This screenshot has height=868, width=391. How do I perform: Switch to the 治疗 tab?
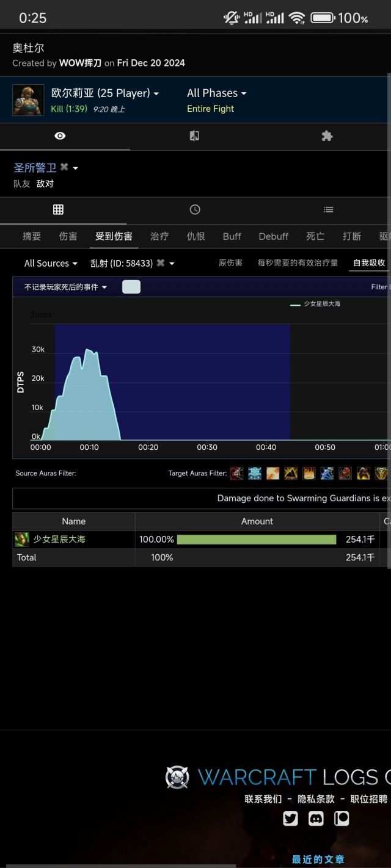[x=159, y=236]
